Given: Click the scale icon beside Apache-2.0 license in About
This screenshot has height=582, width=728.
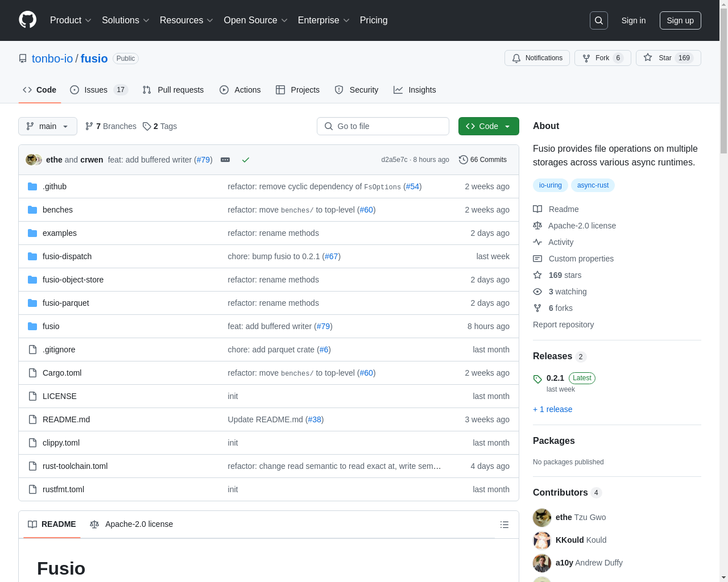Looking at the screenshot, I should click(537, 226).
